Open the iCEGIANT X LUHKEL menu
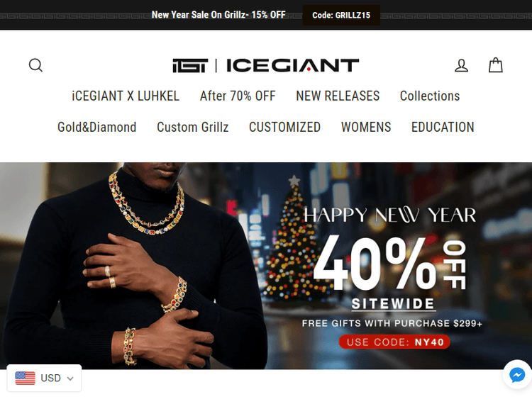532x399 pixels. [x=126, y=96]
